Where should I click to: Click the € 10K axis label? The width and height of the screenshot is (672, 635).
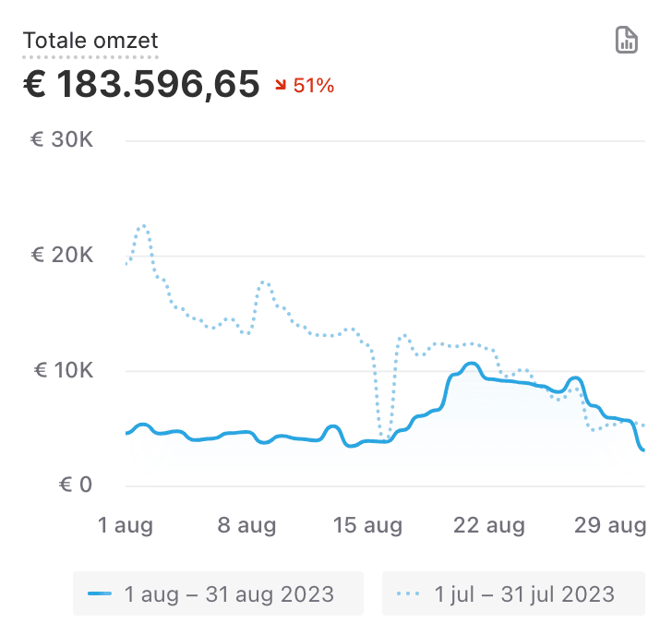coord(65,370)
